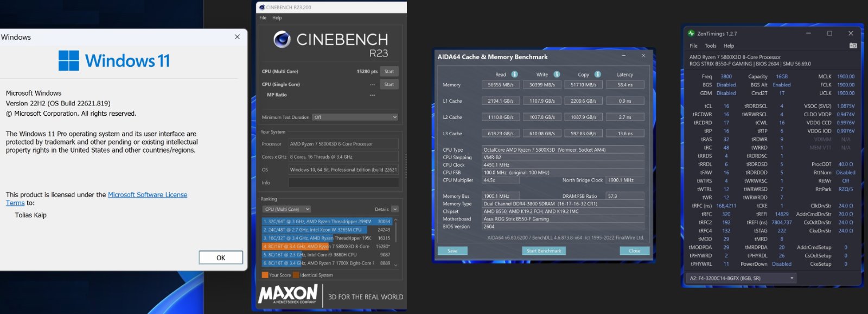
Task: Take a screenshot with the ZenTimings camera icon
Action: point(853,46)
